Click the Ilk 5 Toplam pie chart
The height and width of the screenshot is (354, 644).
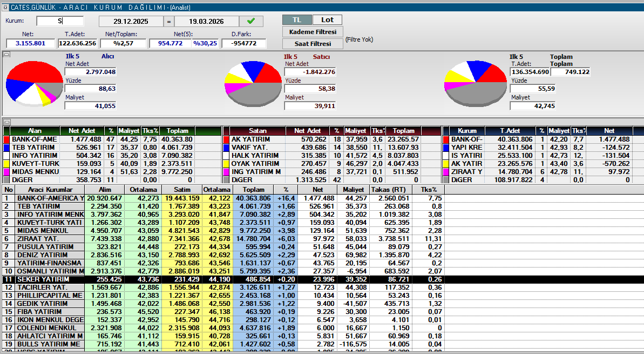476,84
